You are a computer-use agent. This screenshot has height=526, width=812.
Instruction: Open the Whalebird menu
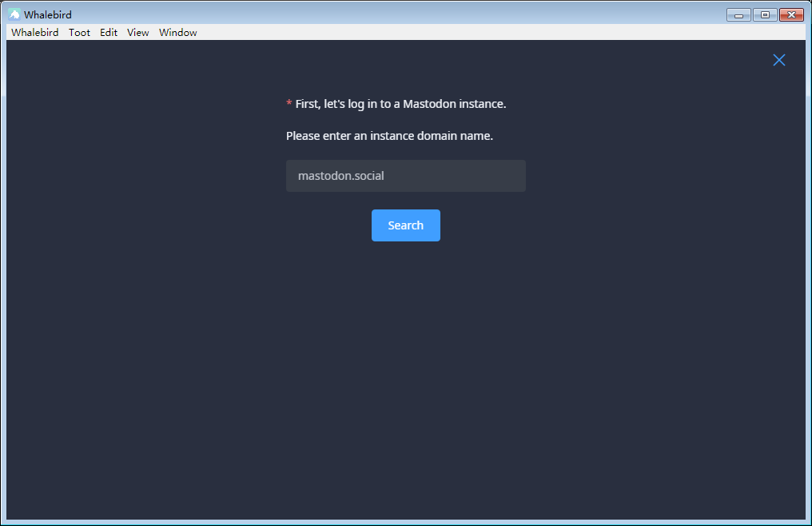point(35,33)
